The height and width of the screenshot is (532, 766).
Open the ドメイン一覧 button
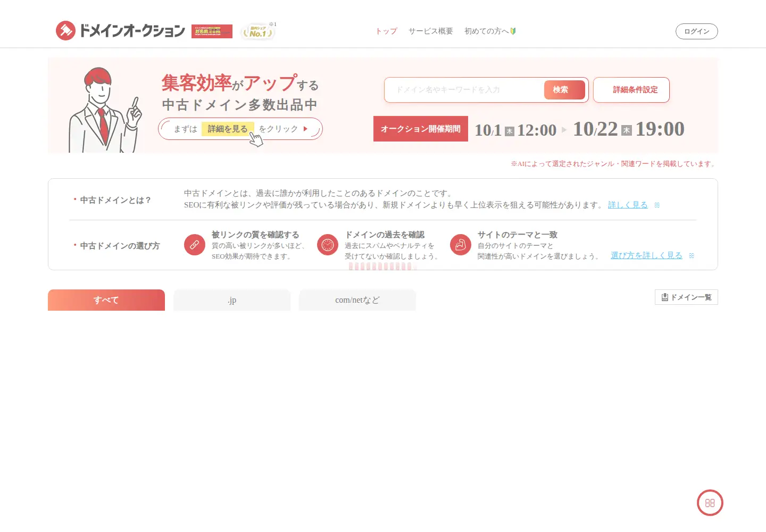[686, 297]
